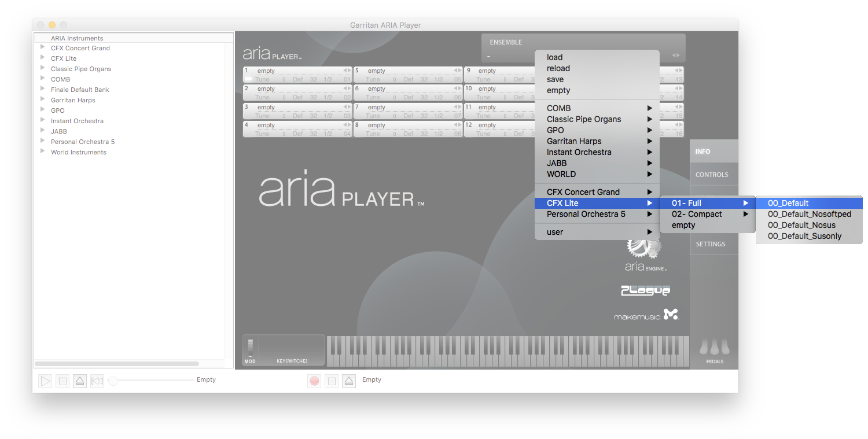Select Personal Orchestra 5 in tree
Screen dimensions: 868x439
[x=83, y=142]
